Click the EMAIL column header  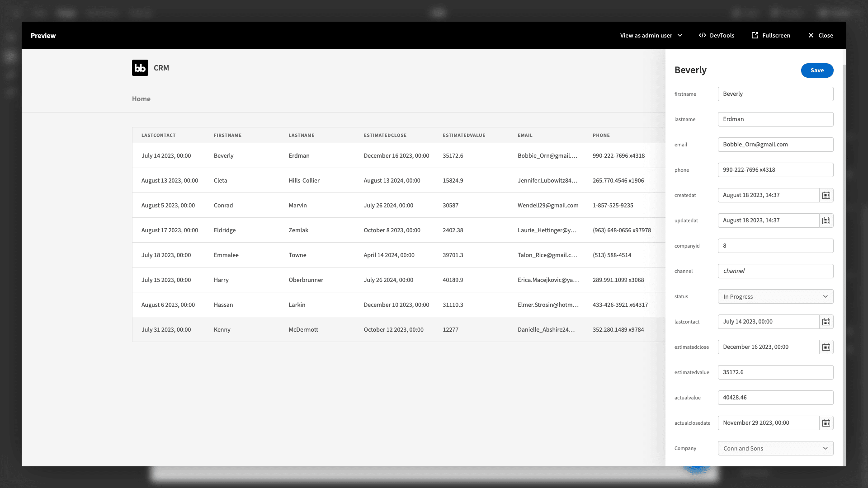pyautogui.click(x=525, y=135)
